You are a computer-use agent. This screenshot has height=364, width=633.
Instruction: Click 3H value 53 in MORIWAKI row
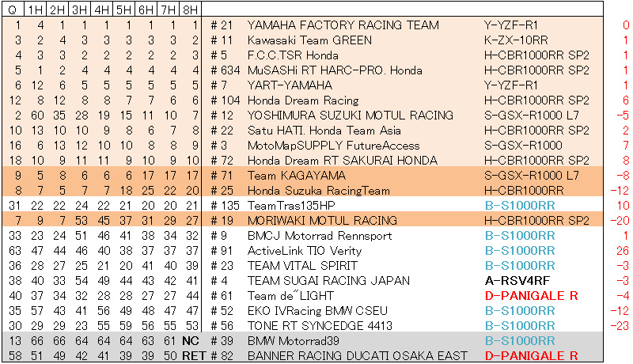tap(81, 221)
